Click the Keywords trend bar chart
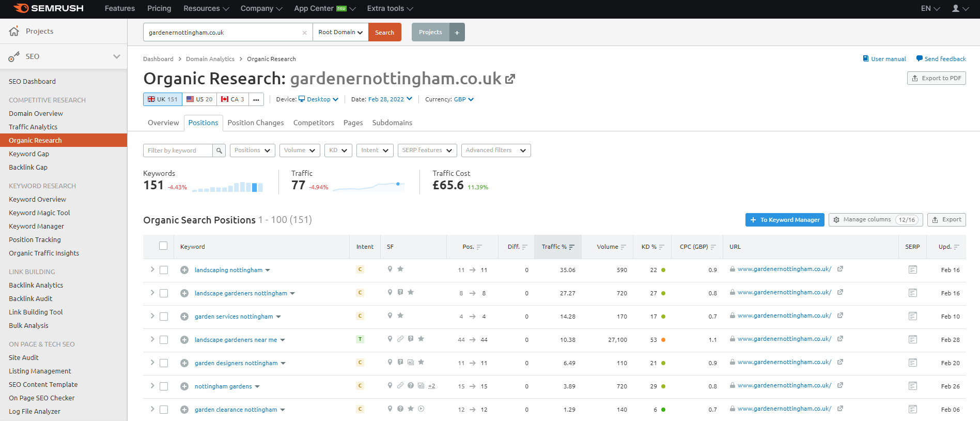This screenshot has height=421, width=980. point(228,186)
